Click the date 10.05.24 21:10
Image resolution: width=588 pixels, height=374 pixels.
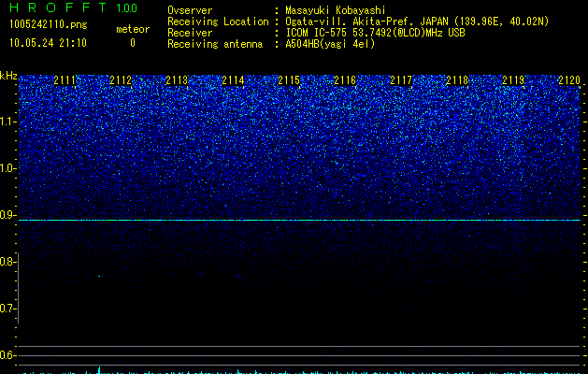(48, 43)
